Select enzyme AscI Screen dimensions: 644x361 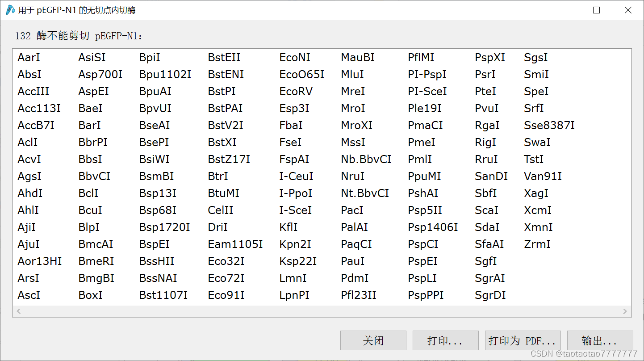(29, 295)
